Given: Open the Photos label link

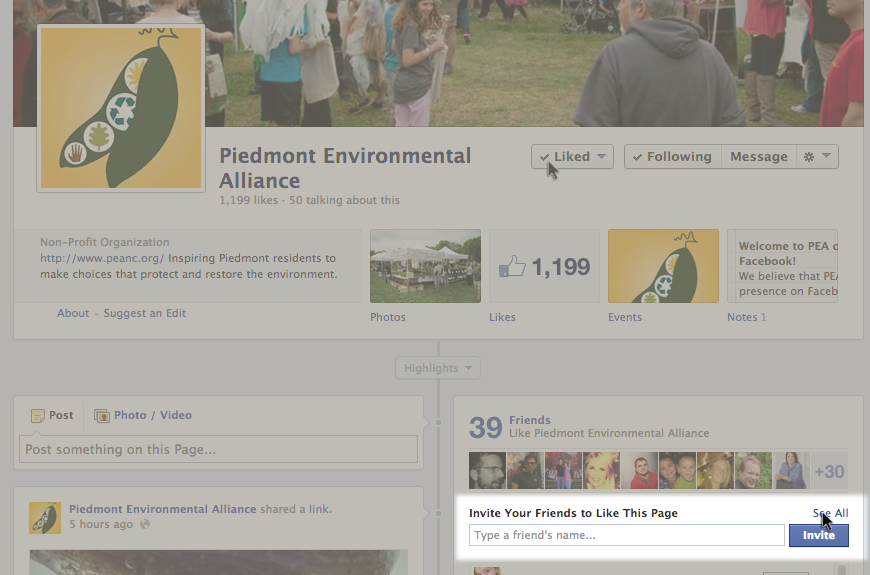Looking at the screenshot, I should click(x=388, y=317).
